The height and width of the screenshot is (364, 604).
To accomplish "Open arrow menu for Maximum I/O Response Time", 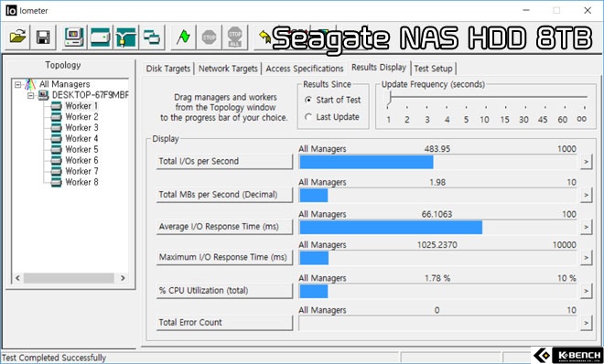I will tap(586, 257).
